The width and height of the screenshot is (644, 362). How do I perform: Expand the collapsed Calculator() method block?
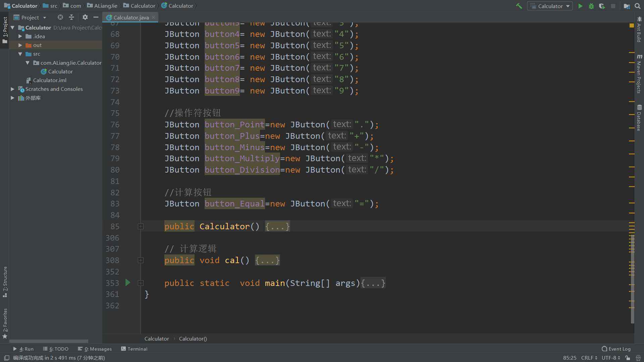pos(141,226)
